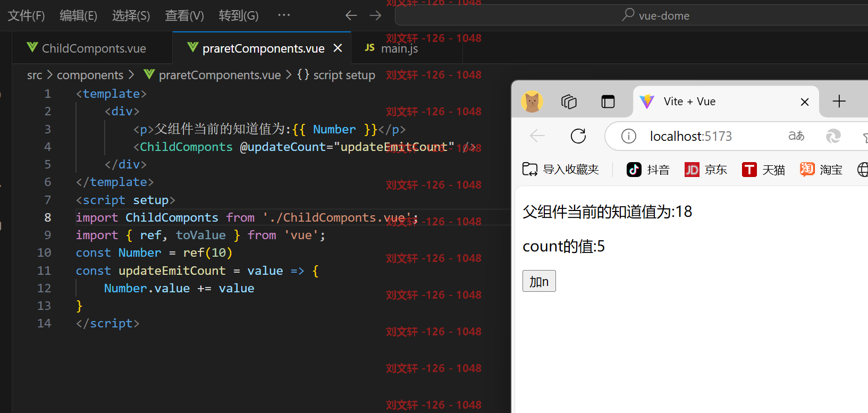Click the browser back arrow
This screenshot has height=413, width=868.
pyautogui.click(x=537, y=136)
